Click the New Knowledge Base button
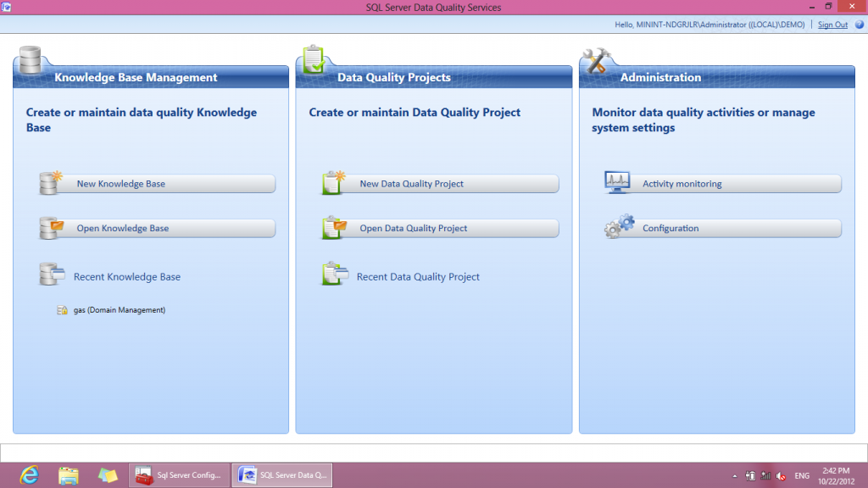 [157, 184]
